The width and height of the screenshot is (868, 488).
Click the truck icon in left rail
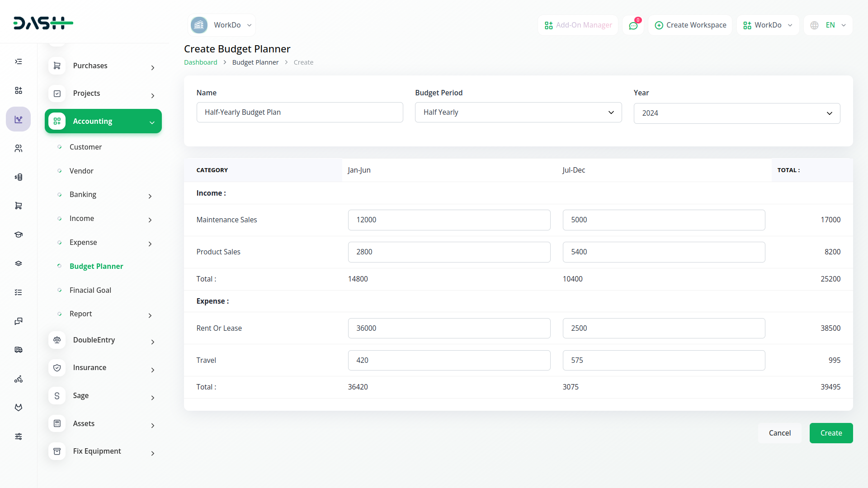[x=19, y=350]
